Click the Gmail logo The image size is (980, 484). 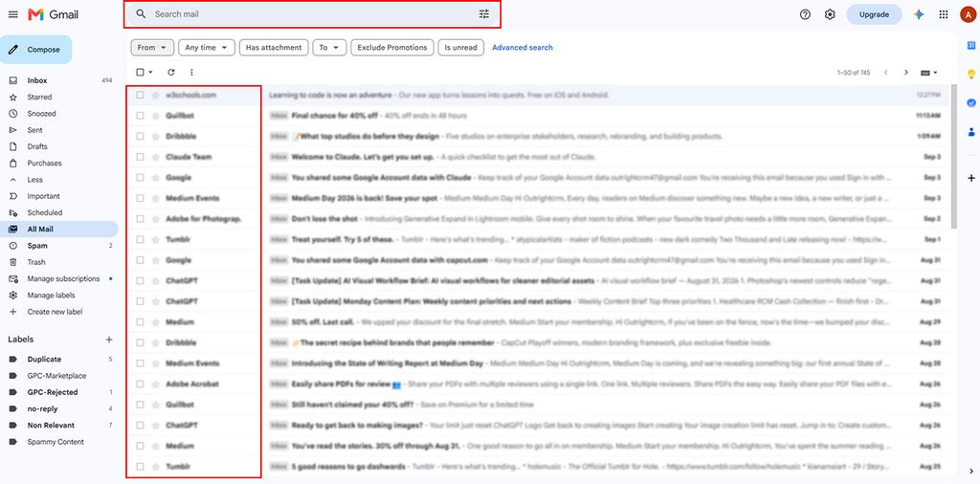tap(54, 14)
